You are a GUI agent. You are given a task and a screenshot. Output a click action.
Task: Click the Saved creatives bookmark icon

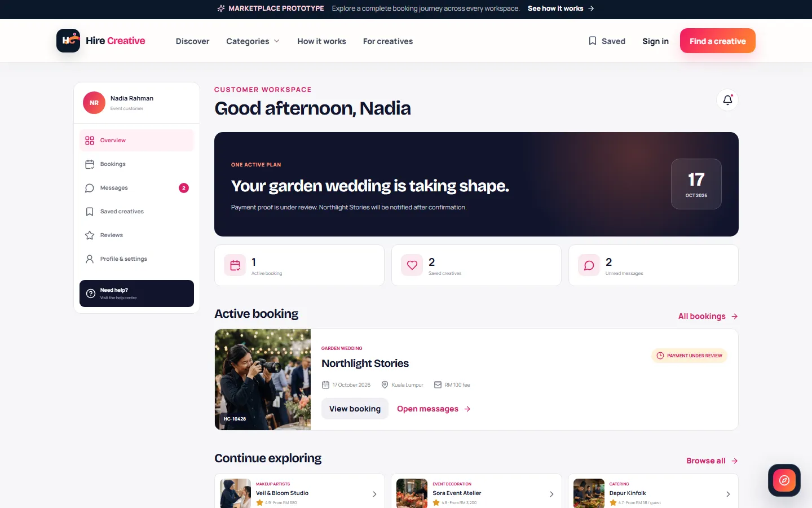tap(90, 212)
